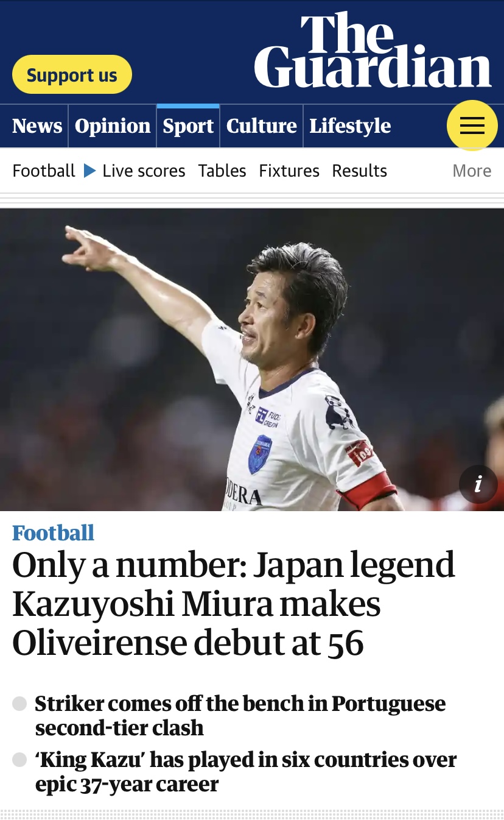The height and width of the screenshot is (820, 504).
Task: Tap the Kazuyoshi Miura article photo
Action: coord(252,359)
